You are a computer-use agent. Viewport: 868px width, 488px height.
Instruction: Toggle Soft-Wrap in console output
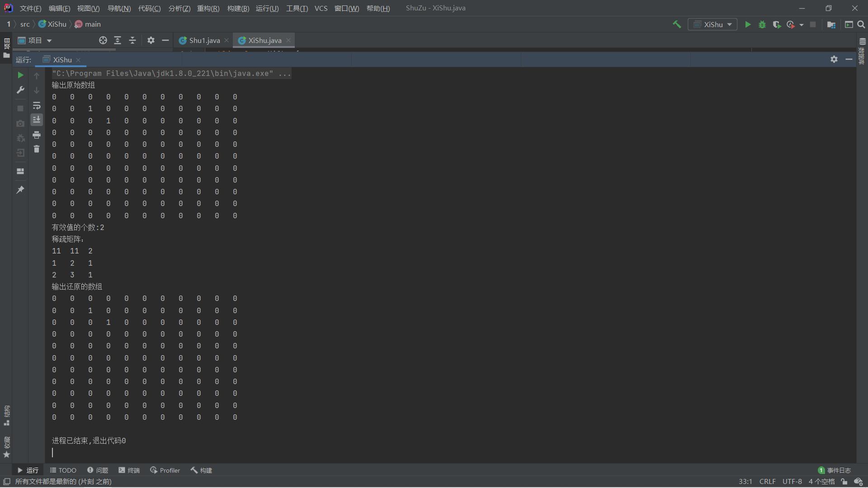pos(37,105)
